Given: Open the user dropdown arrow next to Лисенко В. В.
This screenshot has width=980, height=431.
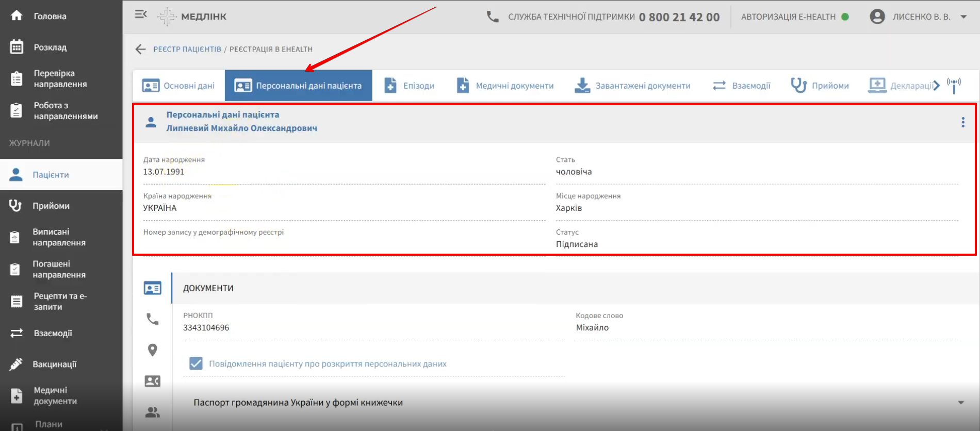Looking at the screenshot, I should pos(963,16).
